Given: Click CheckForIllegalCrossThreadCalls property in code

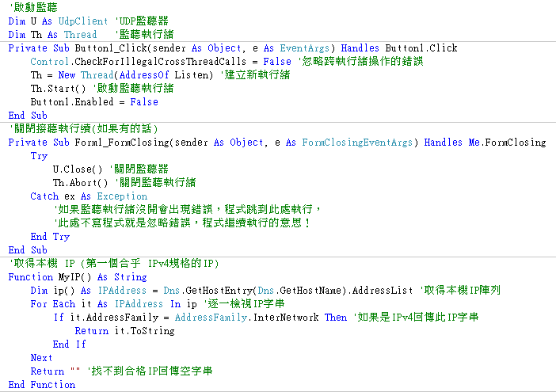Looking at the screenshot, I should pyautogui.click(x=169, y=61).
